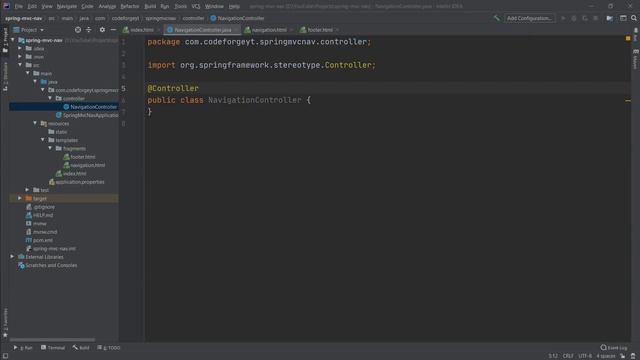Image resolution: width=640 pixels, height=360 pixels.
Task: Open the Terminal tool window button
Action: tap(53, 348)
